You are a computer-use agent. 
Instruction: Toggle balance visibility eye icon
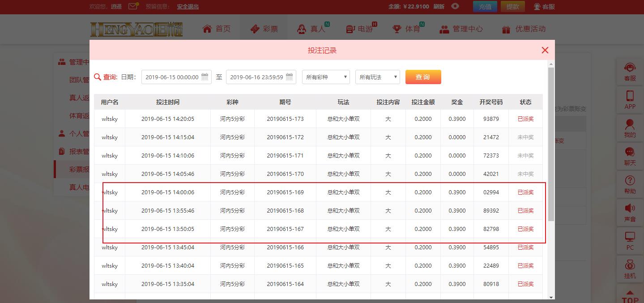click(x=455, y=6)
